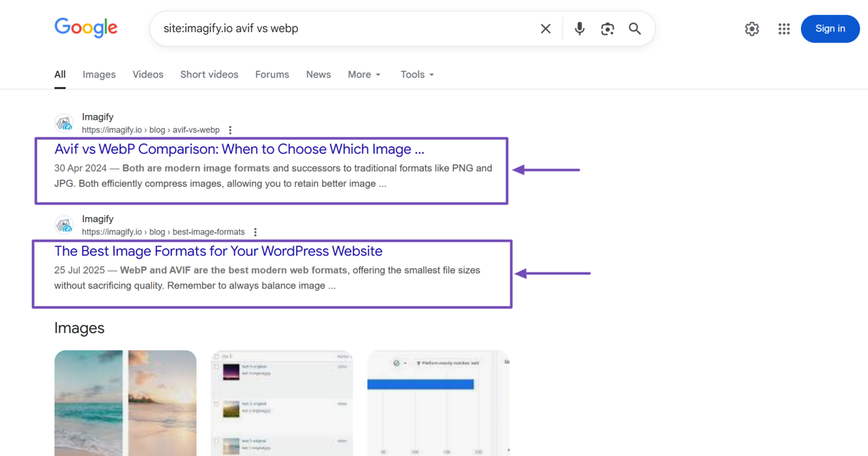Image resolution: width=868 pixels, height=456 pixels.
Task: Open the three-dot menu for the first result
Action: 230,130
